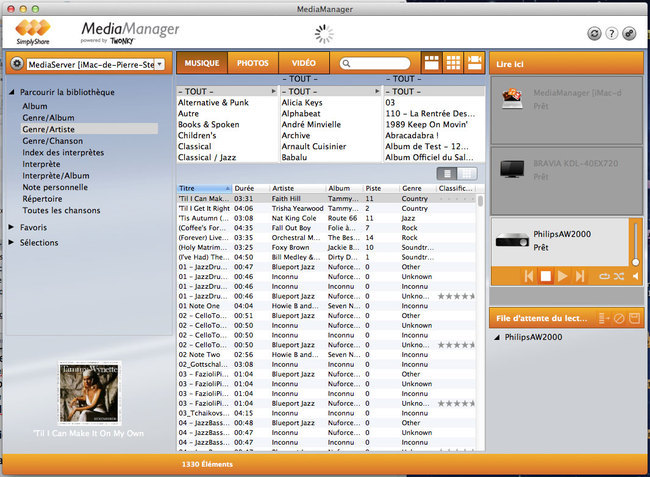This screenshot has width=650, height=477.
Task: Select the BRAVIA KDL-40EX720 renderer
Action: [567, 181]
